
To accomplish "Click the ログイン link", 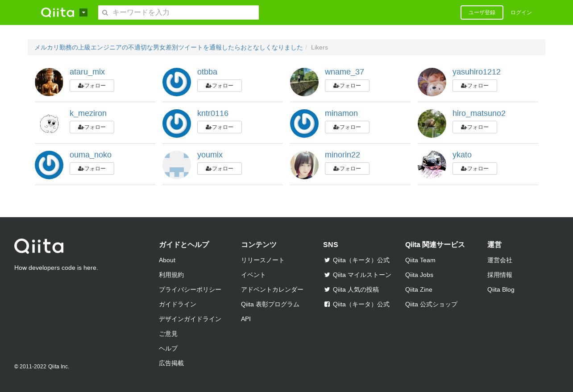I will point(521,12).
